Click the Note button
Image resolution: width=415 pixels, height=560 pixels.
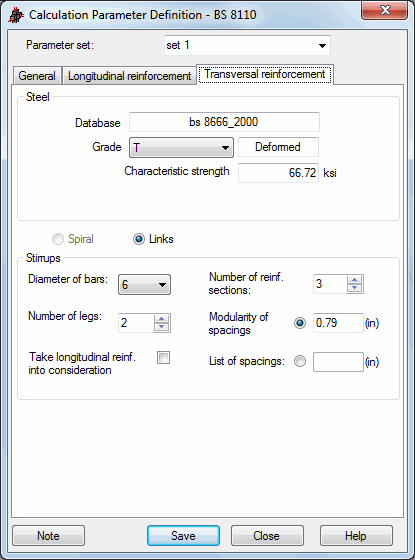coord(49,536)
